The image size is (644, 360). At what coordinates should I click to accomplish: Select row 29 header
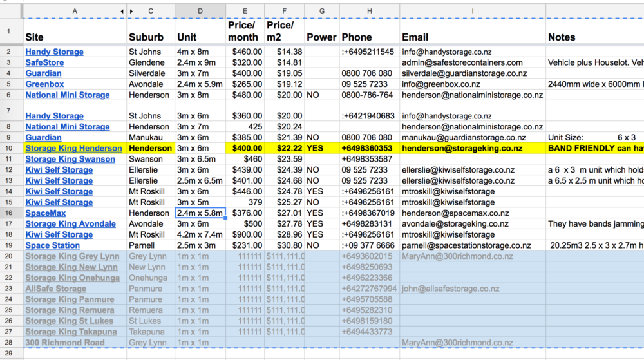pyautogui.click(x=8, y=353)
